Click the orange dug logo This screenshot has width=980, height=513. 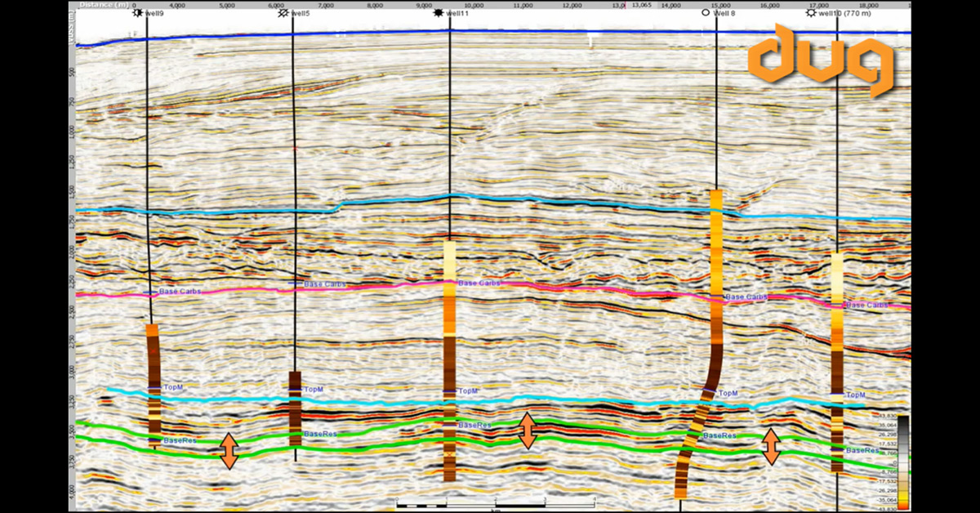(x=821, y=60)
